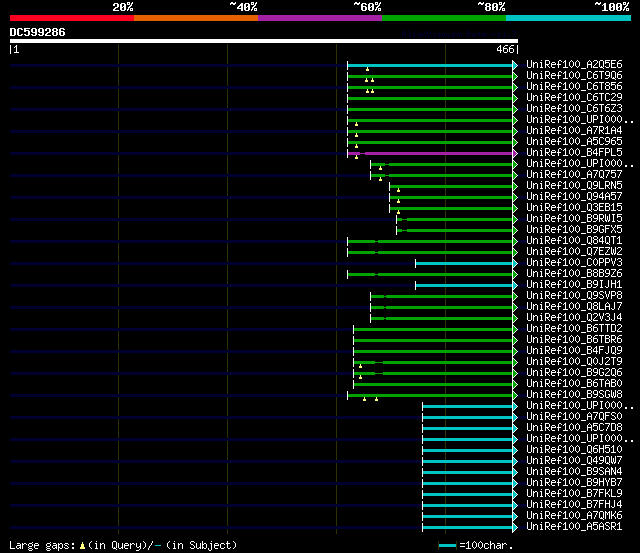
Task: Click the green ~80% identity legend segment
Action: pos(444,18)
